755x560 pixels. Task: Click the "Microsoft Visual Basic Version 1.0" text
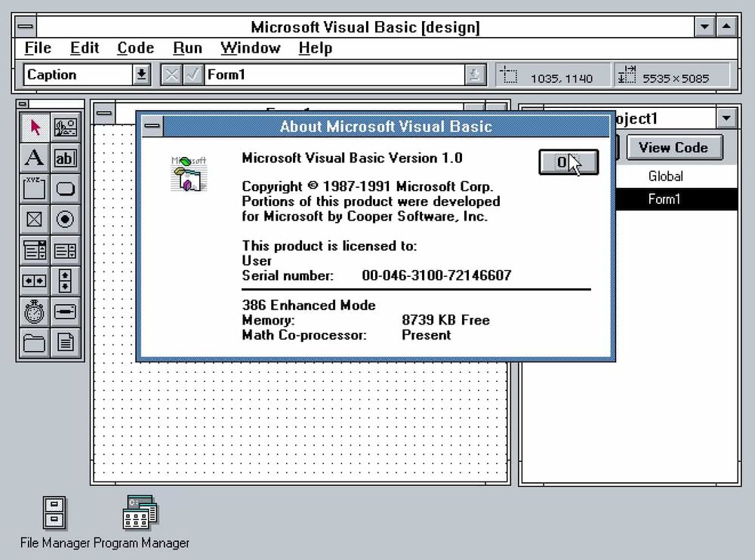pyautogui.click(x=352, y=158)
